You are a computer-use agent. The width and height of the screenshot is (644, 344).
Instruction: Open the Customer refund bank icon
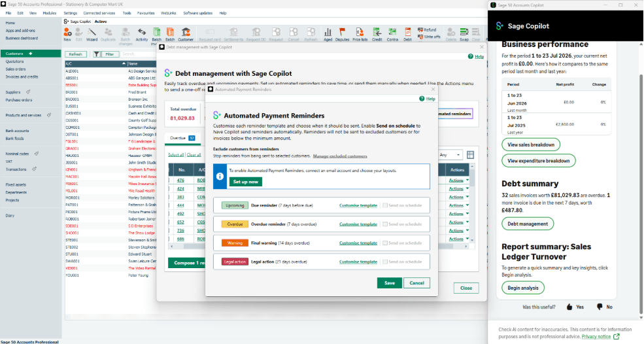click(x=186, y=34)
